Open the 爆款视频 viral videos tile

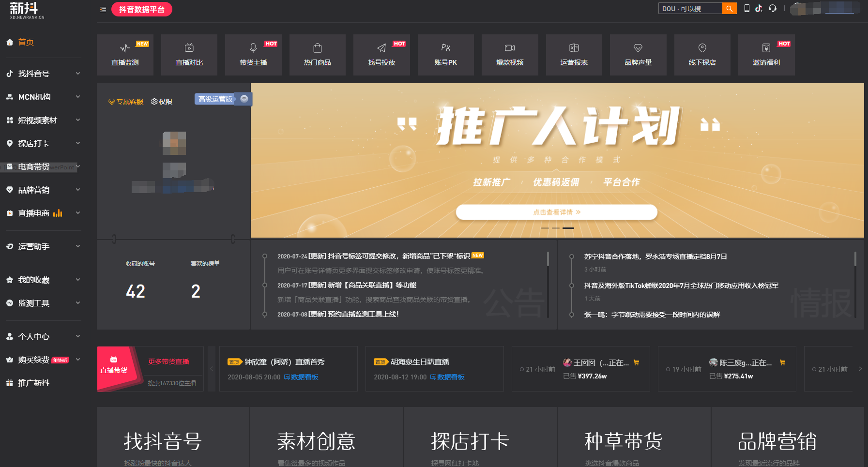[x=510, y=55]
